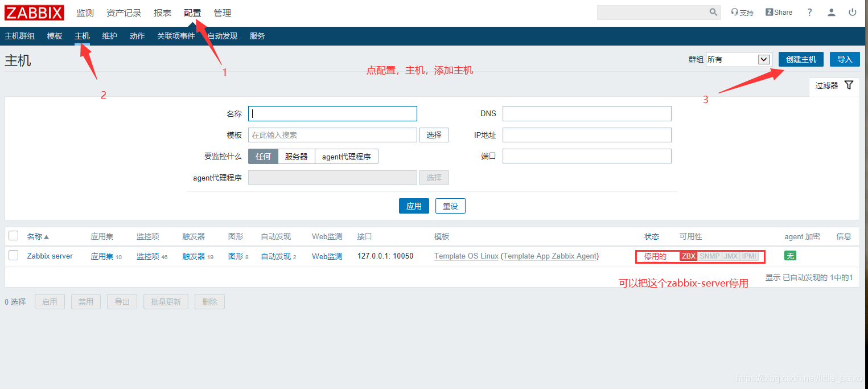
Task: Open the Share link
Action: tap(779, 13)
